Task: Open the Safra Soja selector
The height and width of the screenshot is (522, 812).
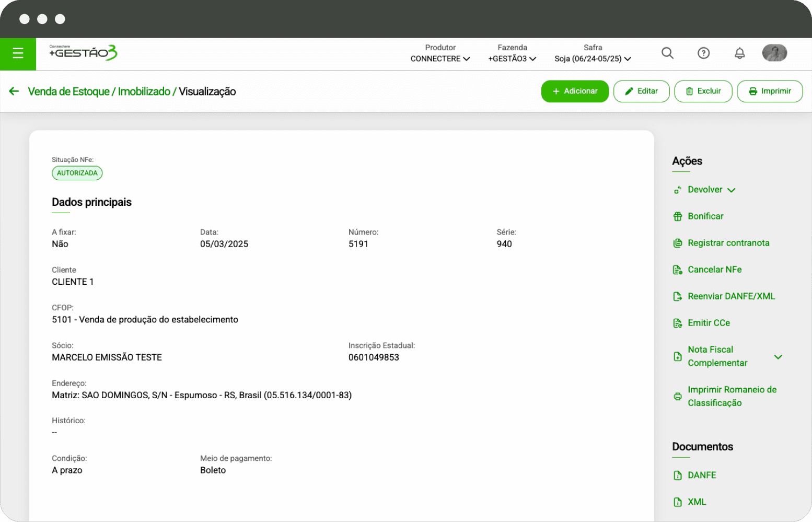Action: [593, 59]
